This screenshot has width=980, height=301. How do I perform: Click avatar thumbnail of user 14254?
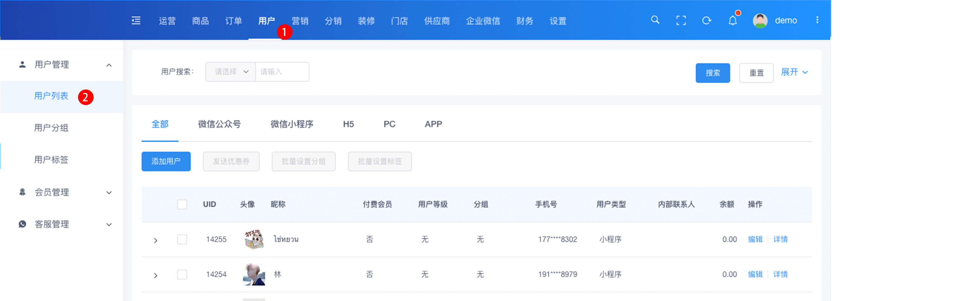point(254,275)
